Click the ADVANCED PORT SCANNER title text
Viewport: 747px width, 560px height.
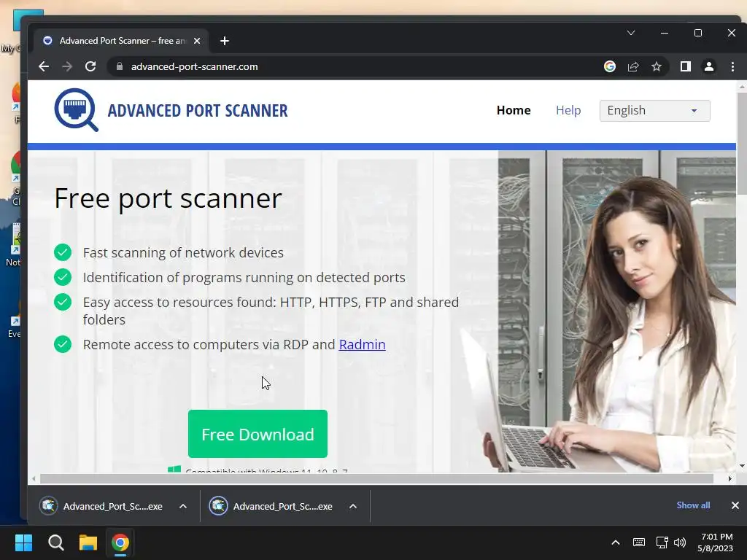tap(198, 111)
